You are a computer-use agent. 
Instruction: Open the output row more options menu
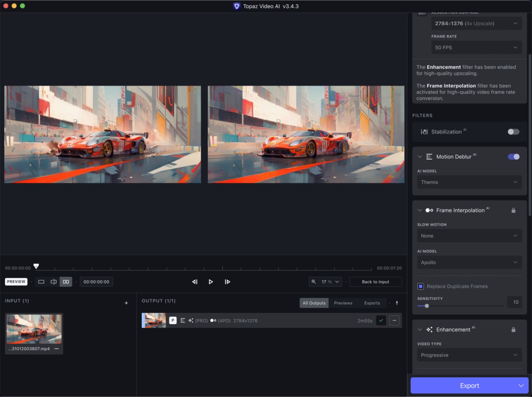click(x=394, y=320)
